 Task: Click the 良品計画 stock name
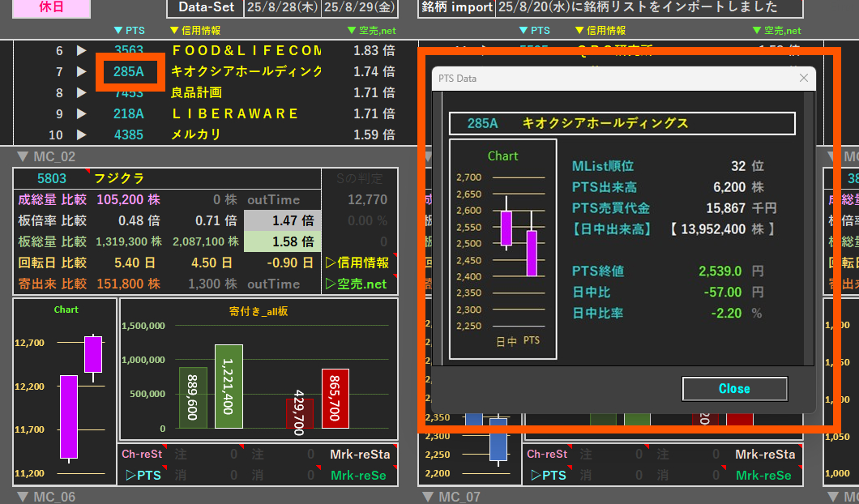[x=196, y=92]
